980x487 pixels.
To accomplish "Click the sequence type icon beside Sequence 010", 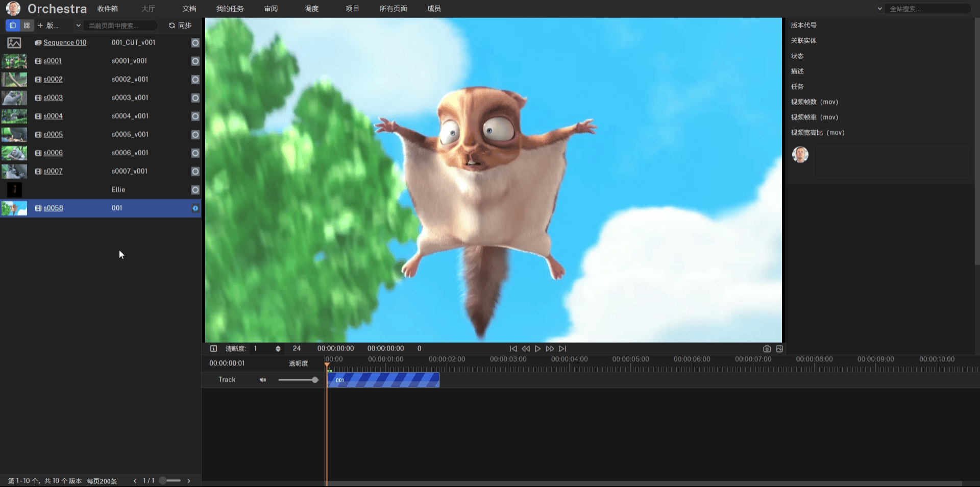I will (x=38, y=42).
